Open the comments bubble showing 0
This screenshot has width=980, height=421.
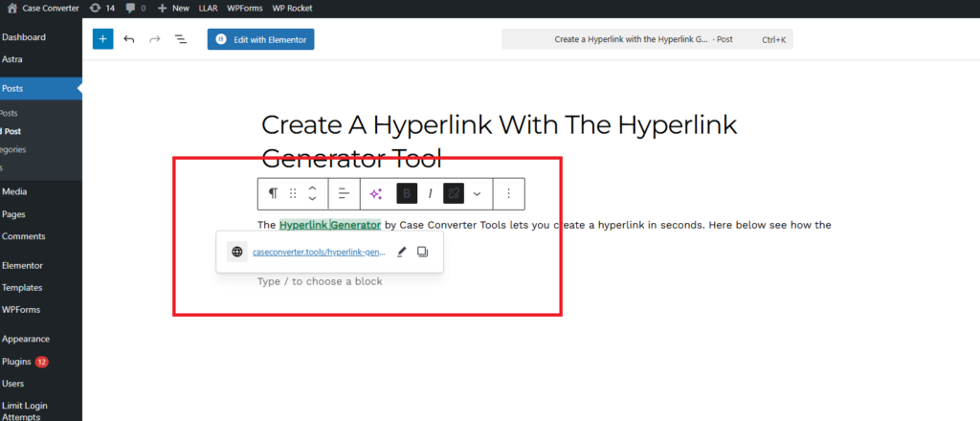point(135,8)
